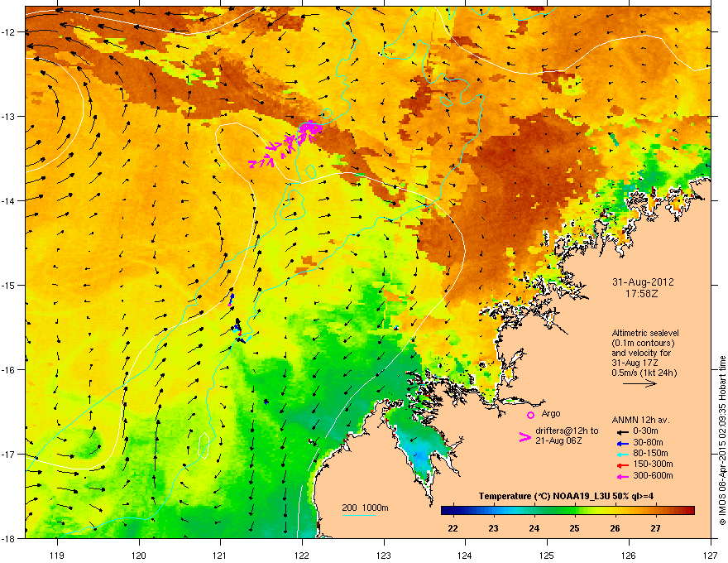Click the color bar tick label 23
This screenshot has width=728, height=563.
[x=493, y=528]
